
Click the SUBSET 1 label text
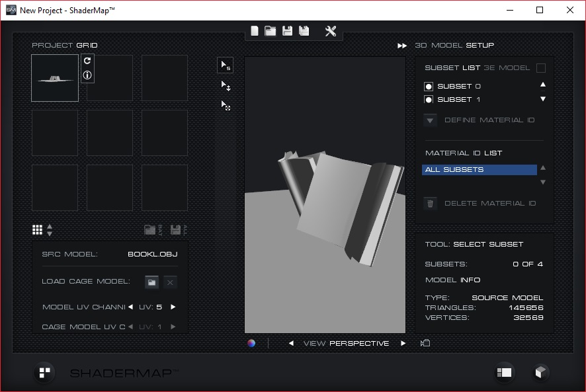click(459, 99)
